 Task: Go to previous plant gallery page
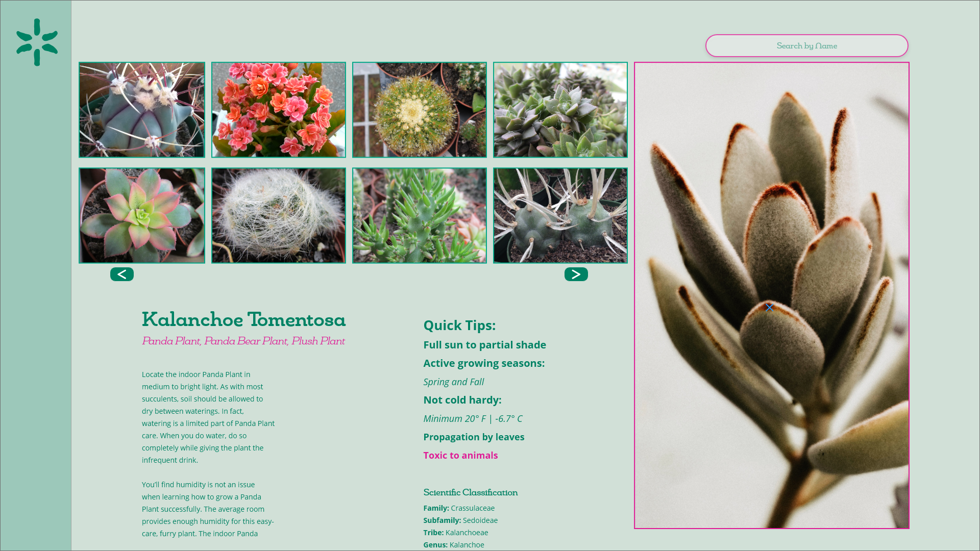pyautogui.click(x=121, y=274)
